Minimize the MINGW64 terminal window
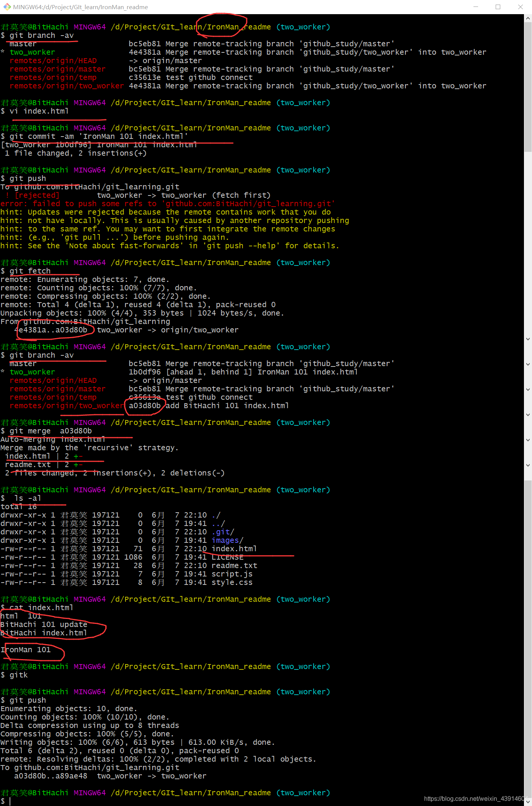Viewport: 532px width, 806px height. (x=476, y=7)
